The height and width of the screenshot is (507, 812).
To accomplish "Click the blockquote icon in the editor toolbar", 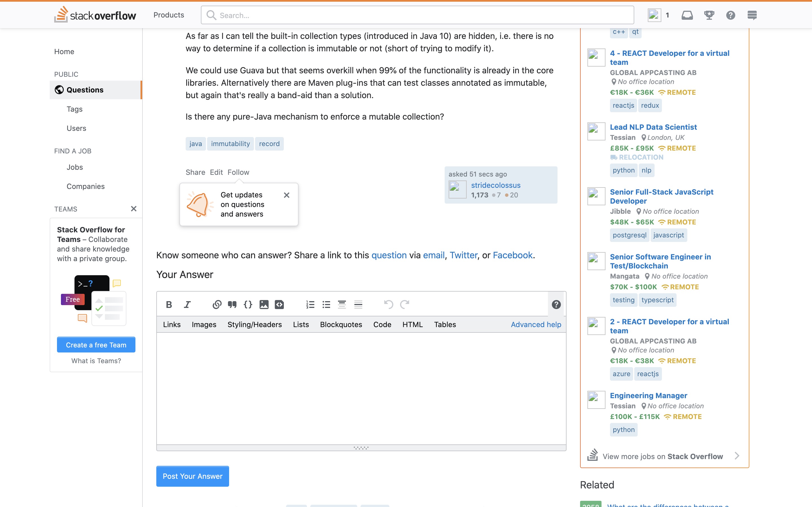I will coord(232,305).
